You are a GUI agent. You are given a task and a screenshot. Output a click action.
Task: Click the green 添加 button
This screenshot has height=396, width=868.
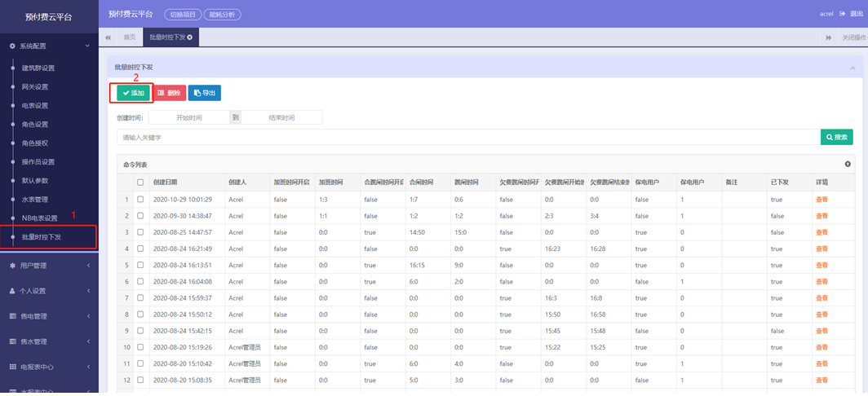pyautogui.click(x=134, y=93)
